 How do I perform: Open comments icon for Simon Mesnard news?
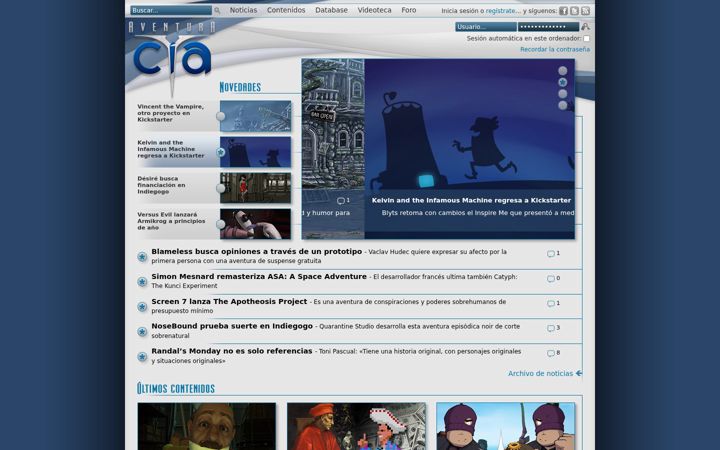click(551, 278)
